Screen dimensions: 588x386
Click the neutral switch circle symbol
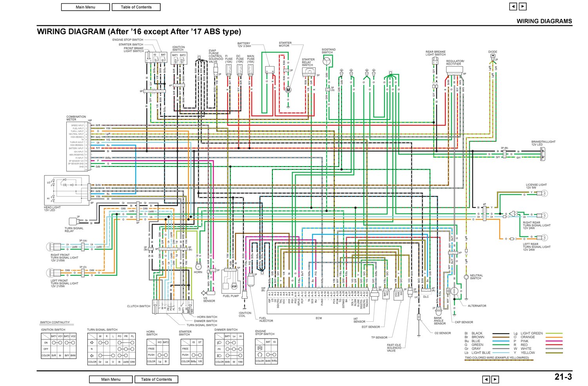point(466,277)
